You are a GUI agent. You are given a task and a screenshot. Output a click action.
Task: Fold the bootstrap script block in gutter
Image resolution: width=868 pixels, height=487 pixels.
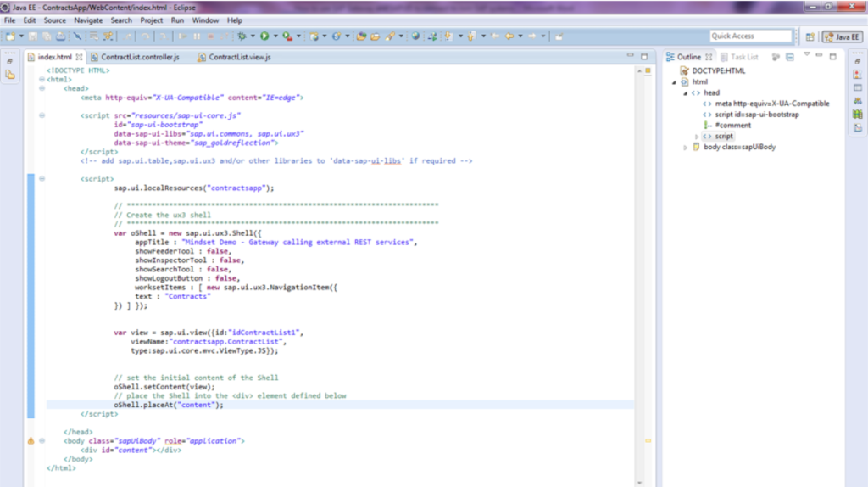tap(42, 115)
